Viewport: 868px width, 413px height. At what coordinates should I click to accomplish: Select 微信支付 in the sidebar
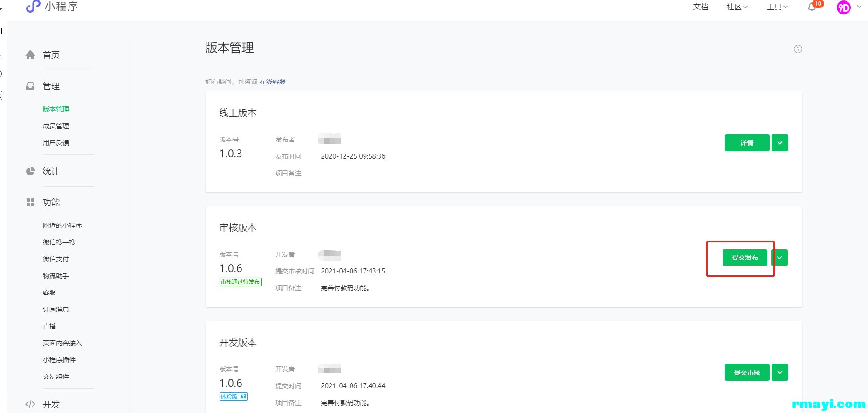pyautogui.click(x=56, y=259)
